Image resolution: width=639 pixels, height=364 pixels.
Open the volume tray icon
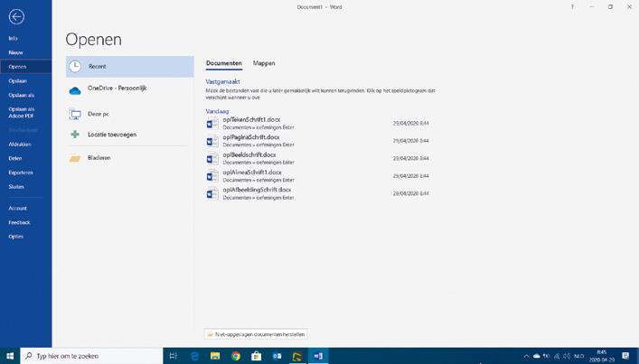pyautogui.click(x=567, y=356)
